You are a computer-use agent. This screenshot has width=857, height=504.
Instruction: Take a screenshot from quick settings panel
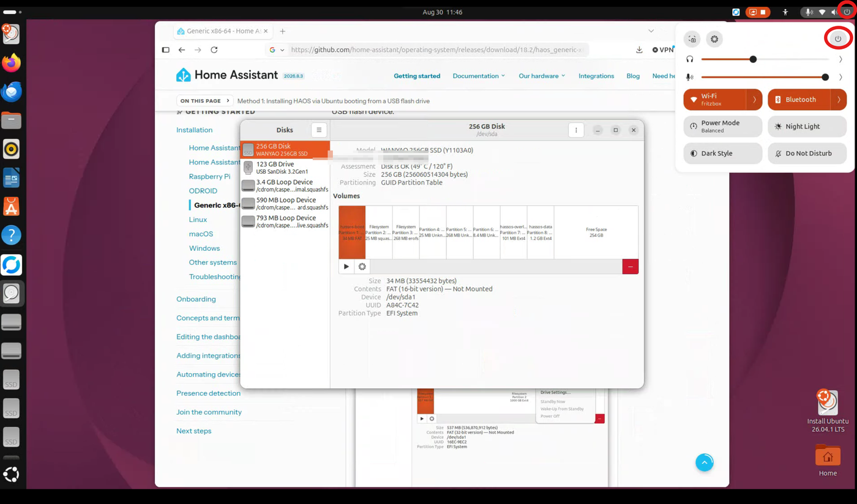point(692,39)
